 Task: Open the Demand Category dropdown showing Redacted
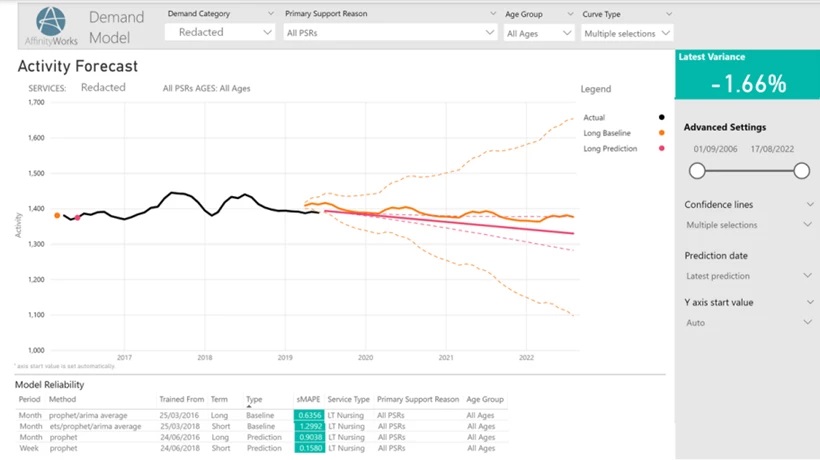[x=220, y=33]
